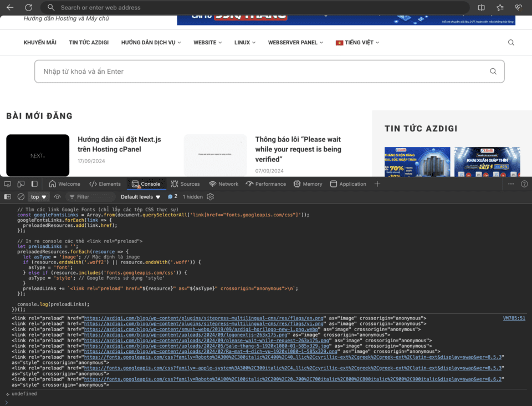Refresh the page with the reload icon
532x406 pixels.
28,8
